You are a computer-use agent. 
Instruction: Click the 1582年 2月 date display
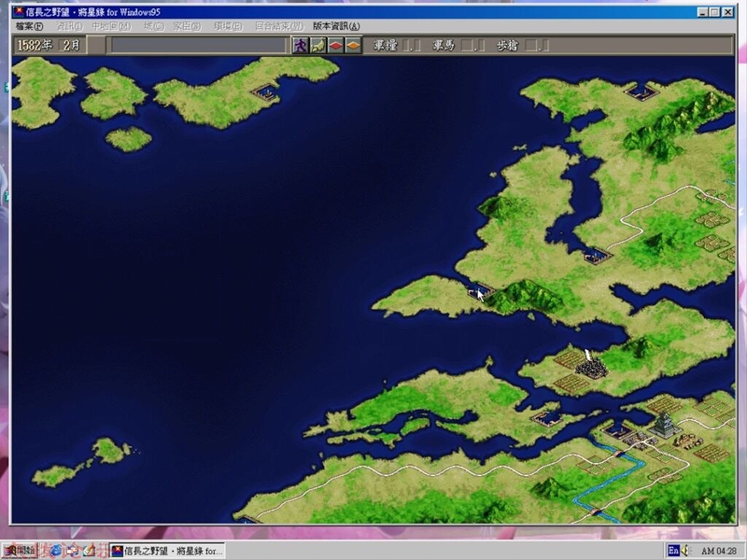tap(49, 45)
